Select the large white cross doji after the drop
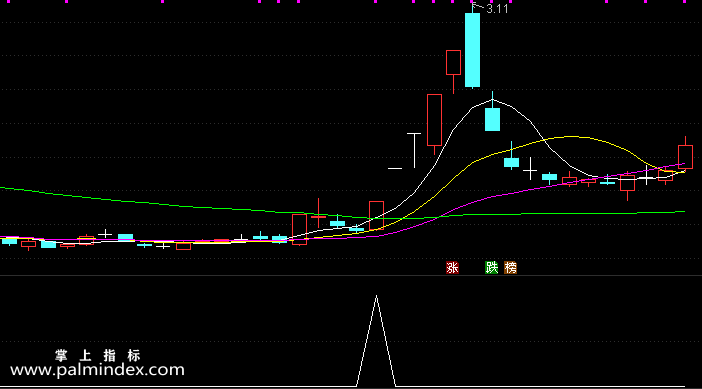This screenshot has height=389, width=702. (x=530, y=170)
